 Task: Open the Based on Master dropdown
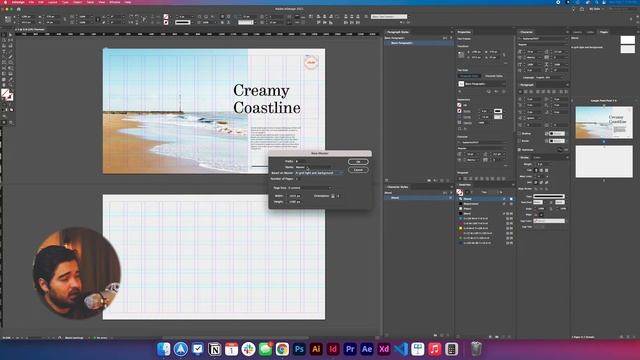click(318, 173)
